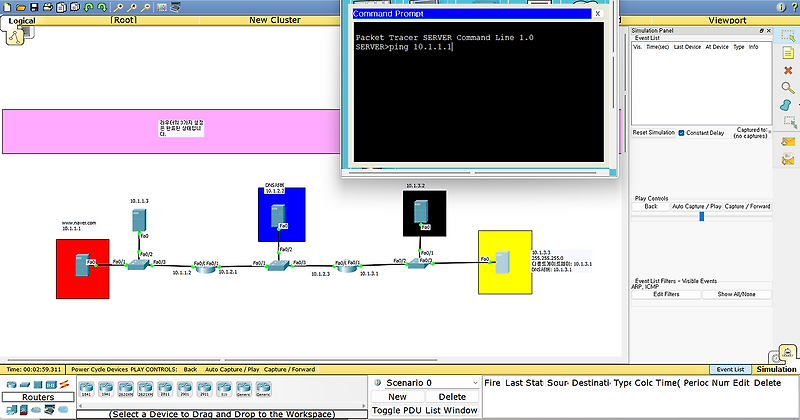
Task: Select the server in the black box
Action: [x=420, y=211]
